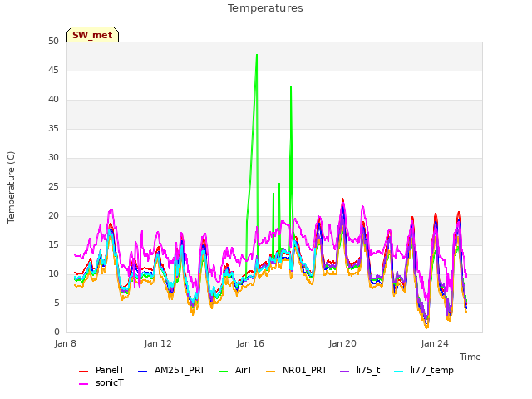Screen dimensions: 532x399
Task: Toggle the li75_t legend entry
Action: coord(360,370)
